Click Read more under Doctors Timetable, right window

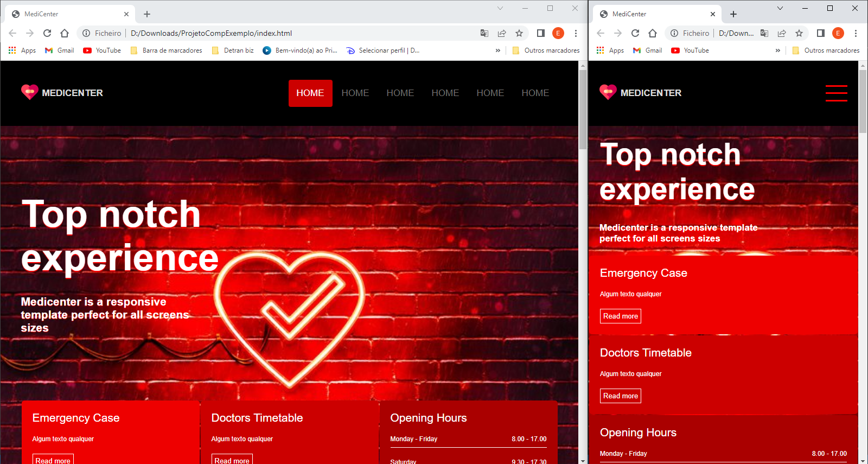coord(621,396)
